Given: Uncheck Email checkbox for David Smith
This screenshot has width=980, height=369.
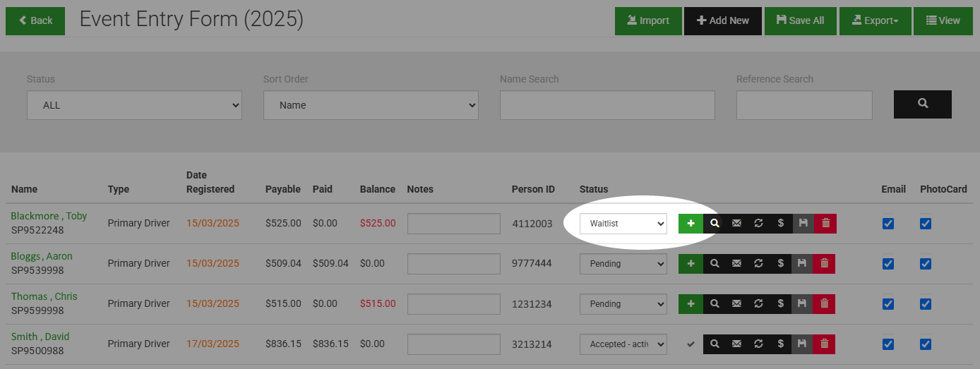Looking at the screenshot, I should pos(888,344).
